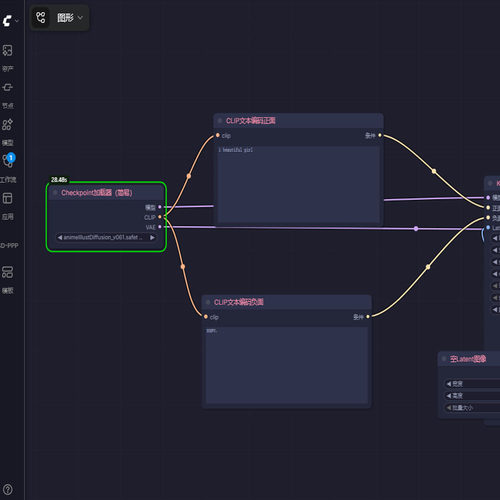Collapse the Checkpoint loader node via its dot
The height and width of the screenshot is (500, 500).
pos(55,193)
